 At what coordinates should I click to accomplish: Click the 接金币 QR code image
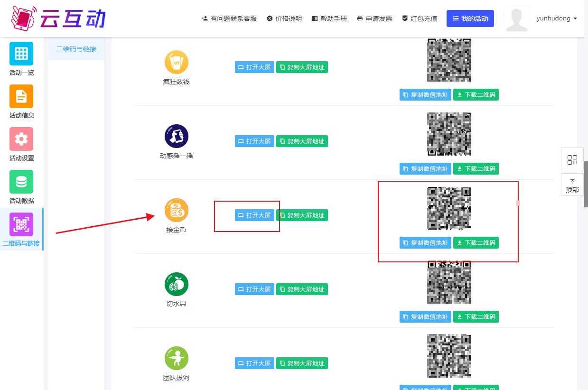click(449, 208)
